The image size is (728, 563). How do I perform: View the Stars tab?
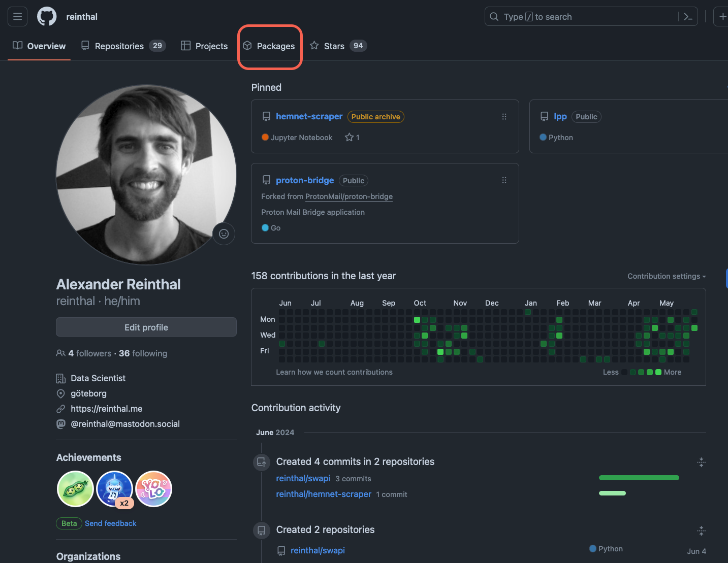pos(338,46)
